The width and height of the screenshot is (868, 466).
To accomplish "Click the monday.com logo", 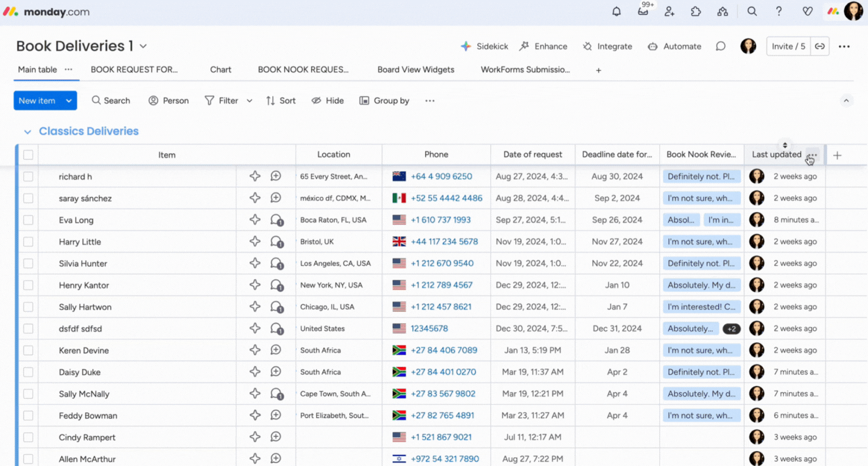I will pos(46,11).
